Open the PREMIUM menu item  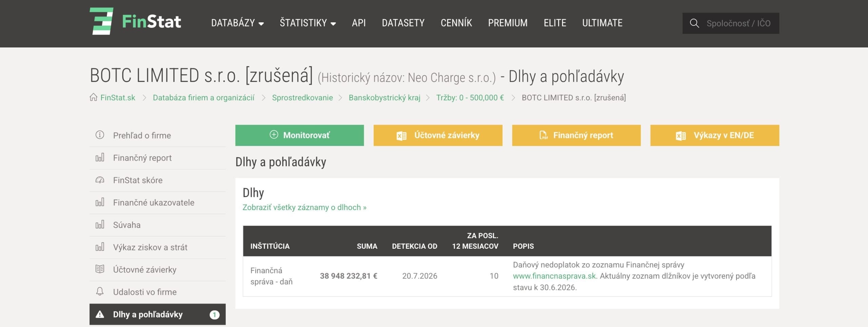point(508,23)
